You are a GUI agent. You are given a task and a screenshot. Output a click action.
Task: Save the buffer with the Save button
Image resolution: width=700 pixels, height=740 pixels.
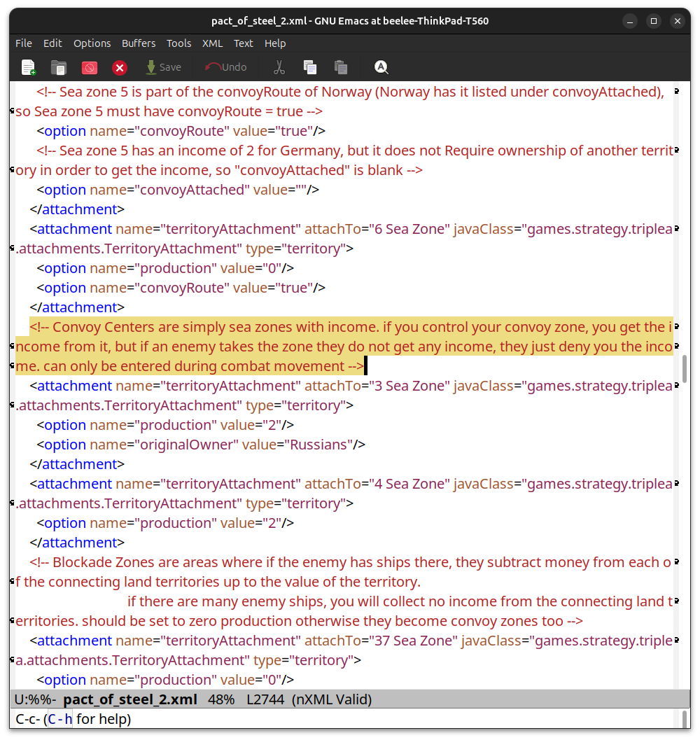(163, 67)
